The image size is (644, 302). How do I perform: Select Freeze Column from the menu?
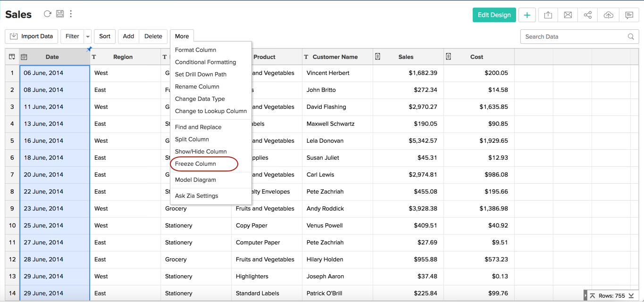pos(195,164)
